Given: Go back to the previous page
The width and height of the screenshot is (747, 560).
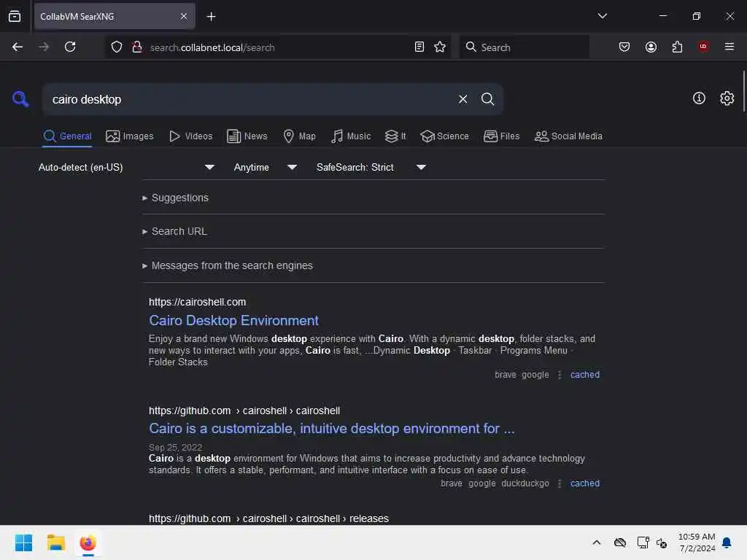Looking at the screenshot, I should click(18, 47).
